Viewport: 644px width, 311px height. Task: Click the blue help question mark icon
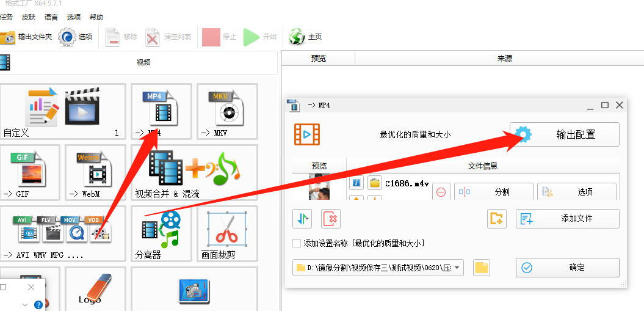click(x=38, y=305)
